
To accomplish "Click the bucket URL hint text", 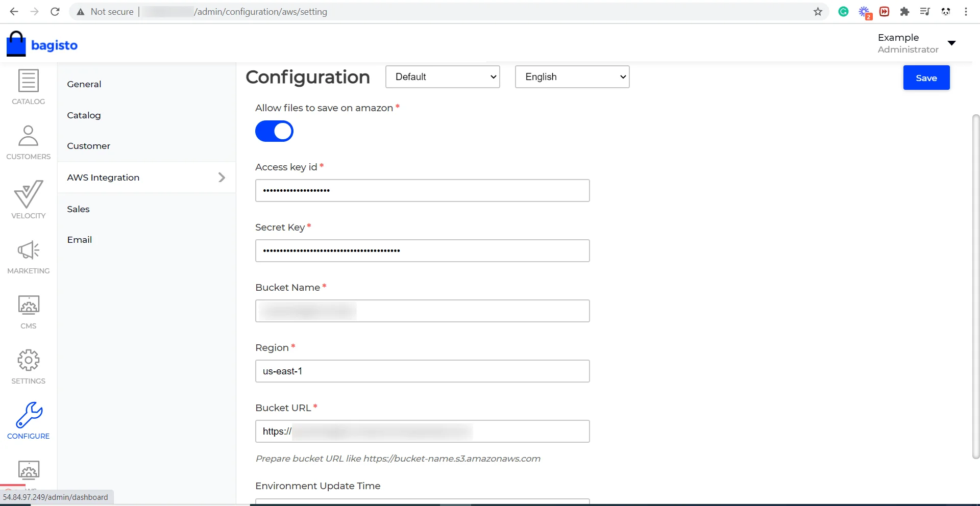I will 398,459.
